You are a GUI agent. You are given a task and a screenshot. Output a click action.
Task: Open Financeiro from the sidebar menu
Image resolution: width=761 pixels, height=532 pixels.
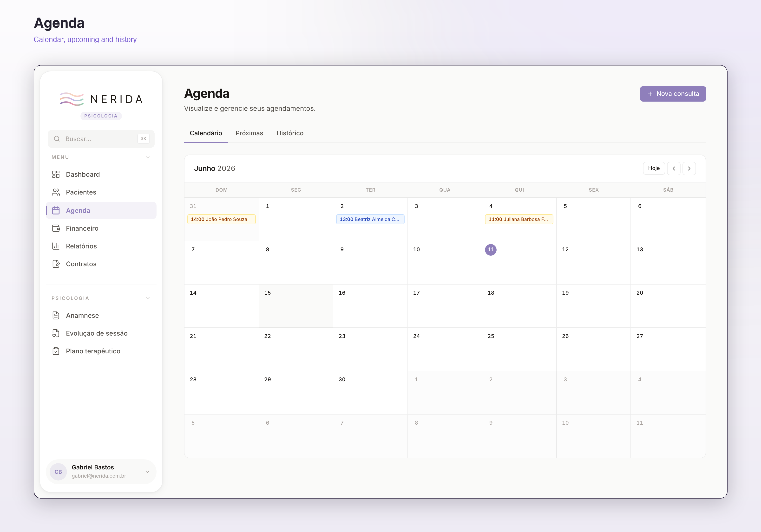point(101,228)
